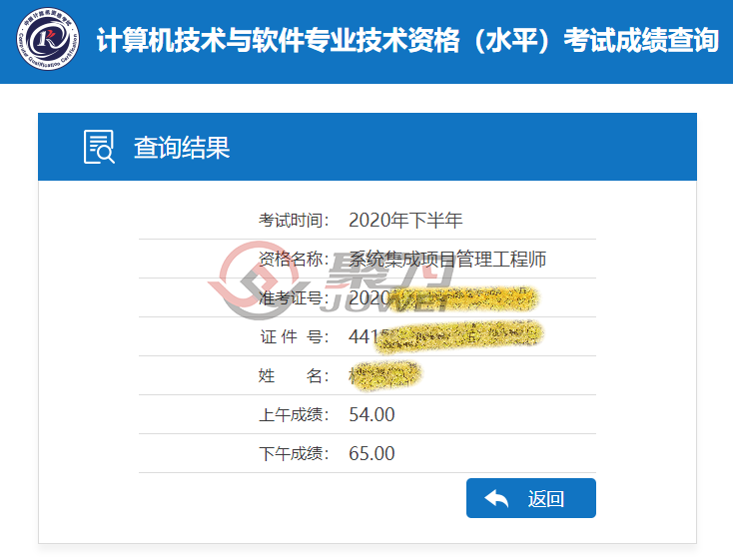Screen dimensions: 733x560
Task: Click the redacted admission ticket number starting 2020
Action: click(x=443, y=298)
